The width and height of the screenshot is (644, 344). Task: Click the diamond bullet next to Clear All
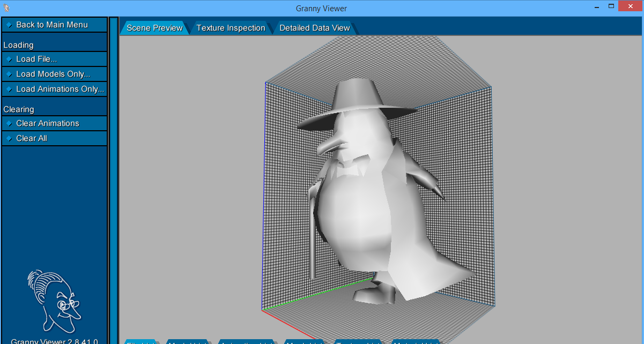pos(9,138)
